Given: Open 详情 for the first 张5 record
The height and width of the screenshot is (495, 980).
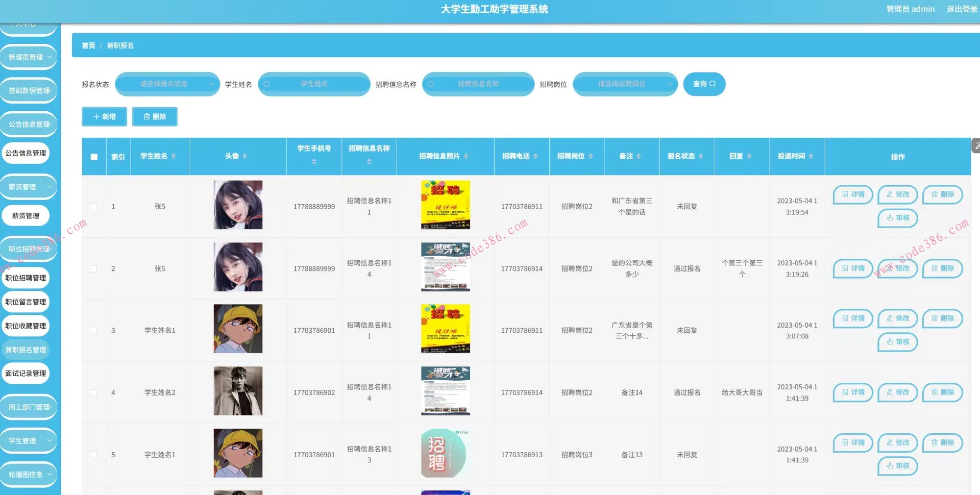Looking at the screenshot, I should 852,194.
